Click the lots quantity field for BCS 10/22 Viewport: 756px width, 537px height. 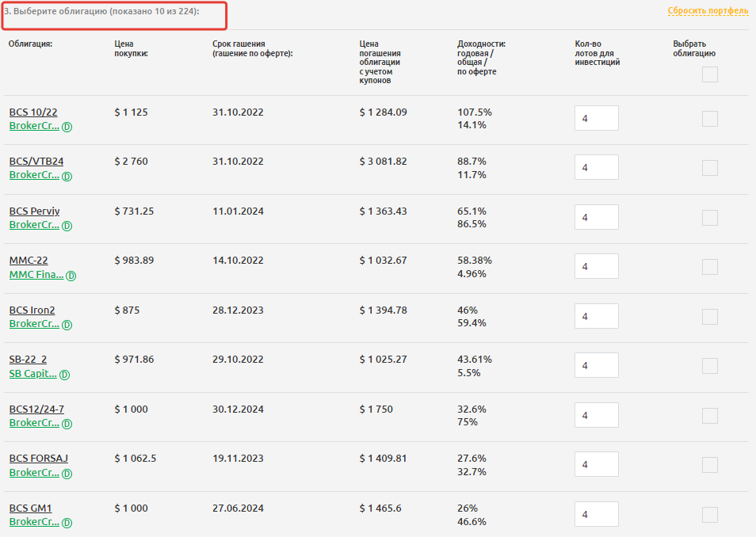pos(596,119)
